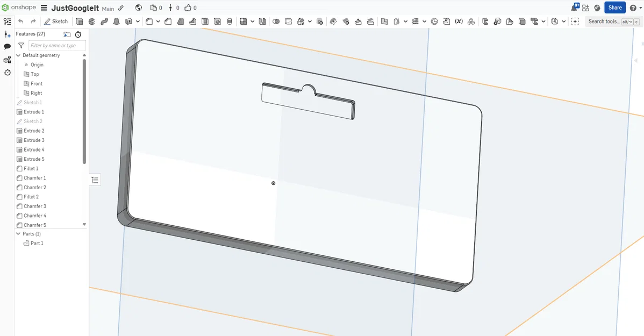Open the notifications bell
The width and height of the screenshot is (644, 336).
(x=575, y=8)
